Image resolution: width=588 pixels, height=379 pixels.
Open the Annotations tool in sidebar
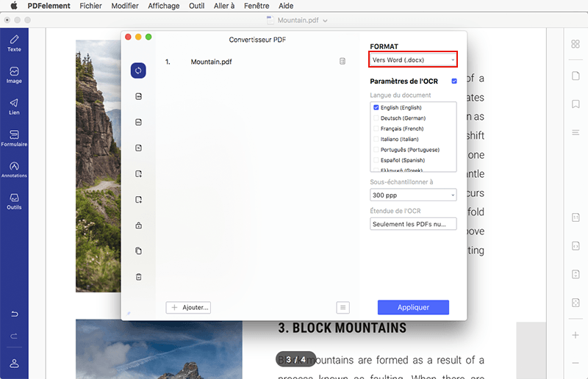(14, 170)
